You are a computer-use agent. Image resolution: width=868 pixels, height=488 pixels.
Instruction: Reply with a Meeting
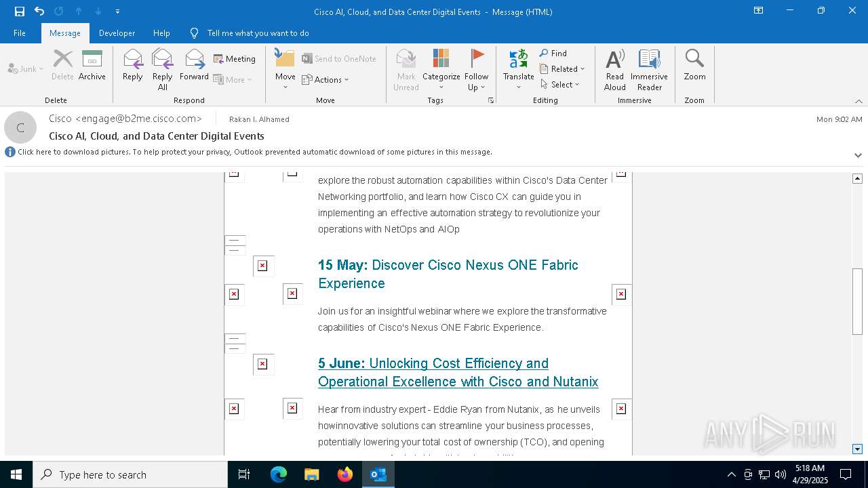pos(235,59)
